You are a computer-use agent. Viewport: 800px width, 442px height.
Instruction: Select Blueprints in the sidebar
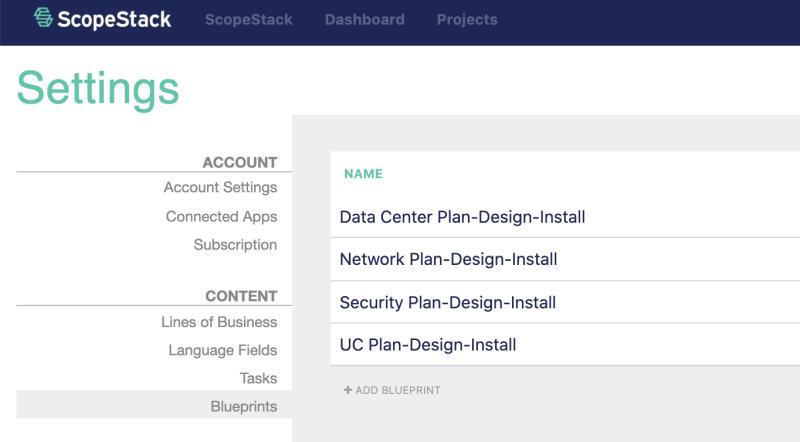coord(243,406)
